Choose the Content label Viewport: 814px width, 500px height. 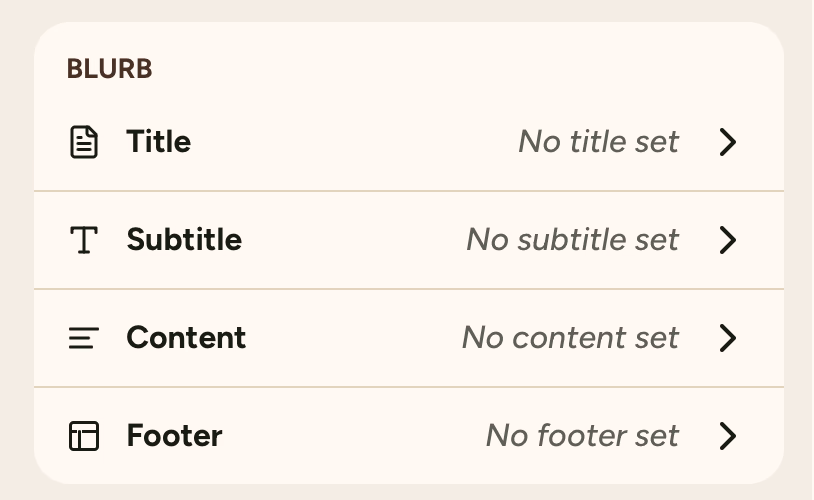tap(186, 338)
